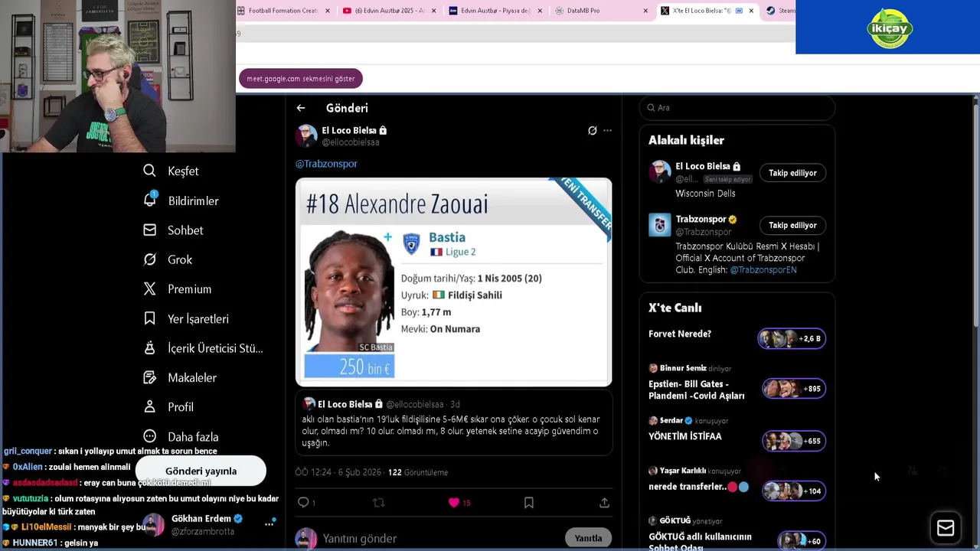The image size is (980, 551).
Task: Toggle Takip ediliyor for El Loco Bielsa
Action: (792, 173)
